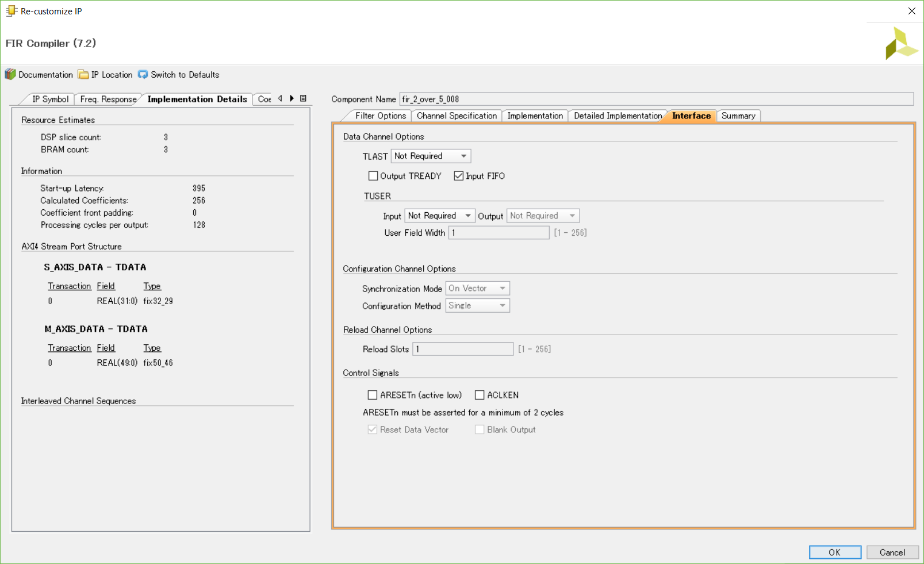Screen dimensions: 924x564
Task: Open the Synchronization Mode dropdown
Action: [478, 288]
